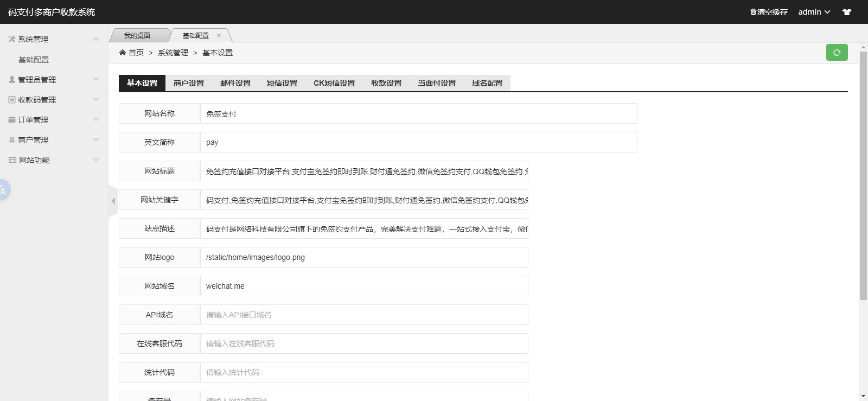Click the 订单管理 card icon
Image resolution: width=868 pixels, height=401 pixels.
pyautogui.click(x=12, y=119)
